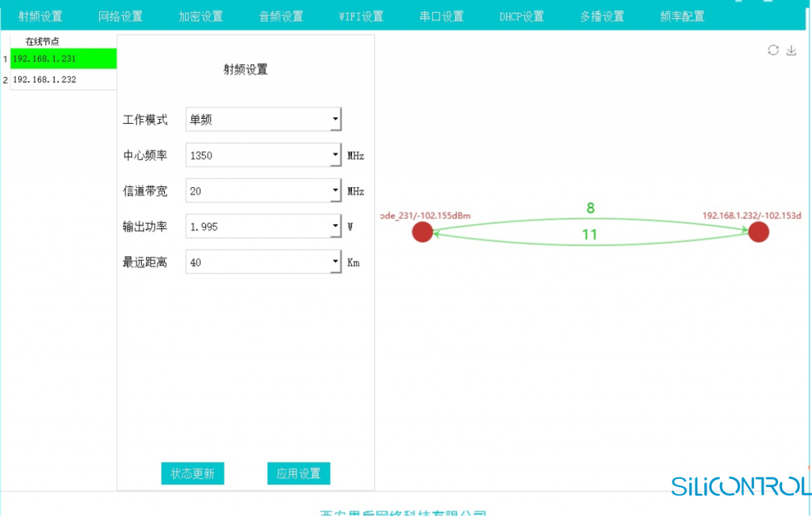This screenshot has width=812, height=521.
Task: Open the 频率配置 tab
Action: [683, 17]
